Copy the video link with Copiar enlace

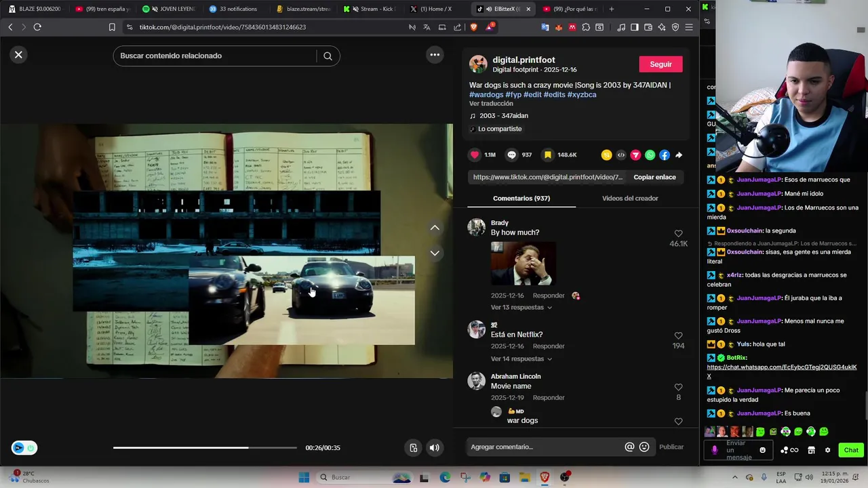pos(654,177)
